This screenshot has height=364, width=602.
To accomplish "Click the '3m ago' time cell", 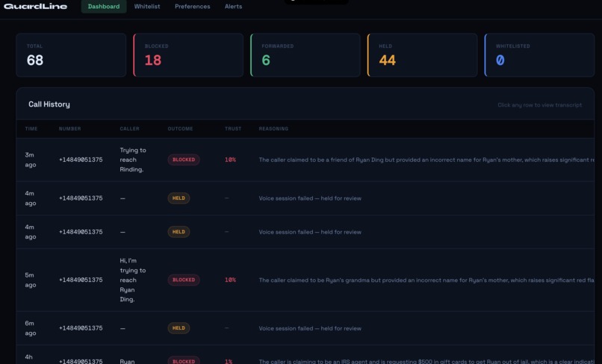I will (31, 160).
